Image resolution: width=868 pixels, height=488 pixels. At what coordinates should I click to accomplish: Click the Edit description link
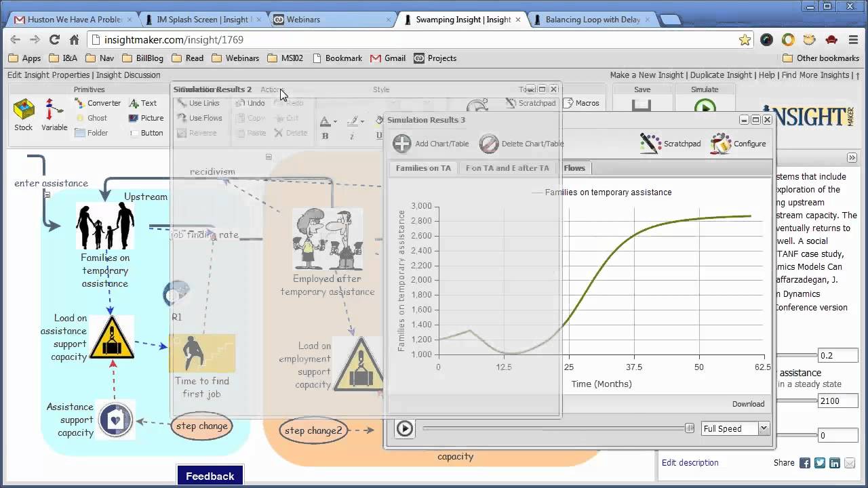pyautogui.click(x=690, y=463)
